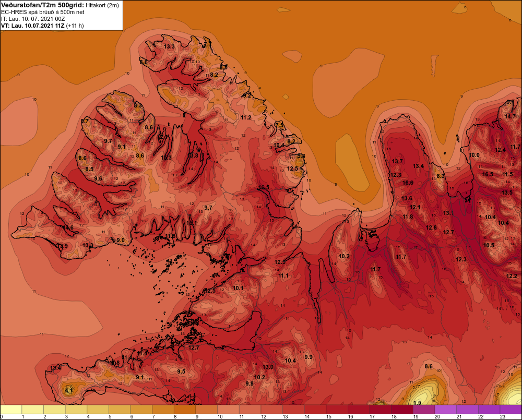The width and height of the screenshot is (522, 420).
Task: Click the legend tick label 23
Action: (503, 417)
